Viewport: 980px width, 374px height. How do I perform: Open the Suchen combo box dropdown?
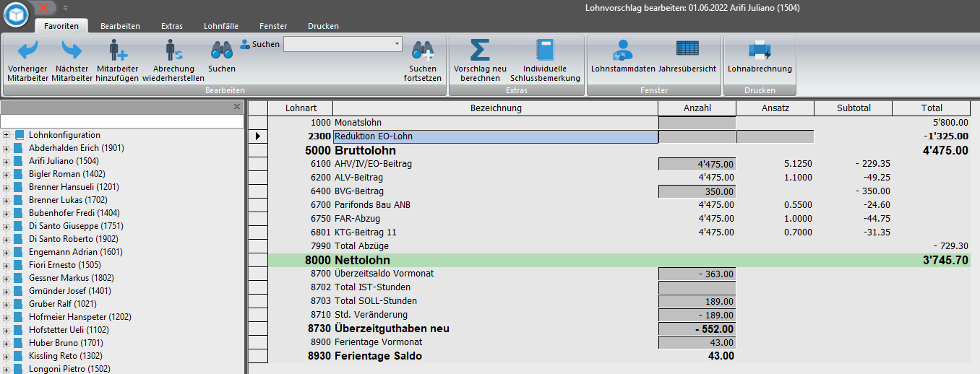pyautogui.click(x=397, y=44)
